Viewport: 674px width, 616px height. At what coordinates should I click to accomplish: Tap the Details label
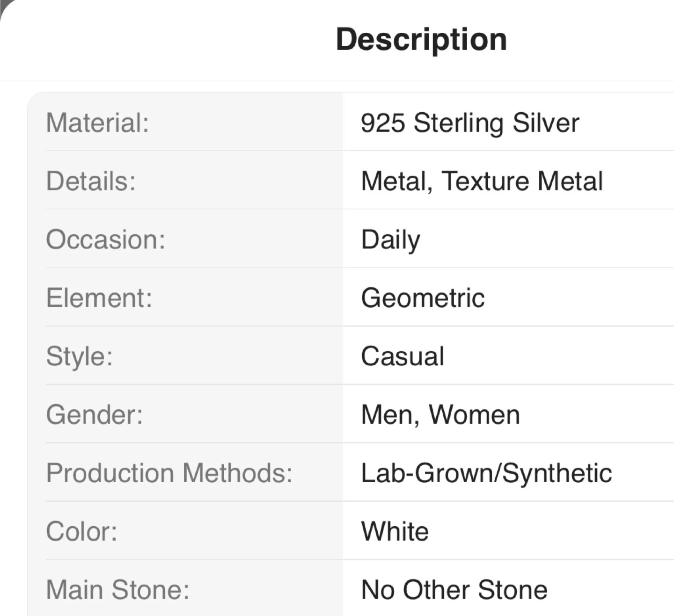(x=91, y=181)
